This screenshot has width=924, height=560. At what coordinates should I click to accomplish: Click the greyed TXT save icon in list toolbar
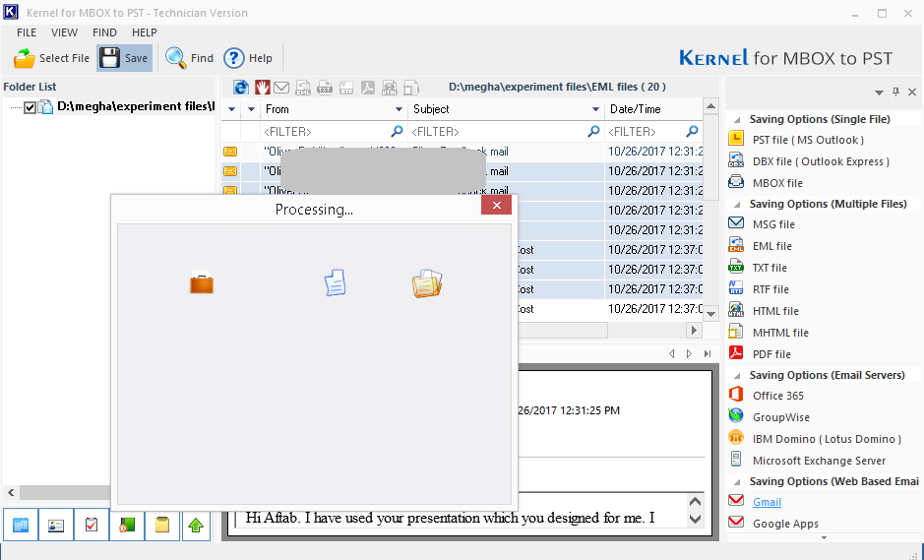pyautogui.click(x=325, y=88)
